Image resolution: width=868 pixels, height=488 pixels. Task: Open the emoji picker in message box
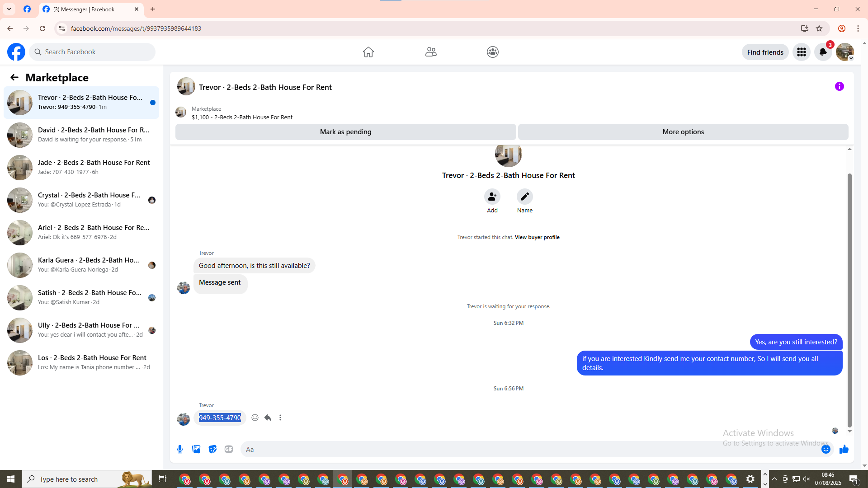point(826,449)
